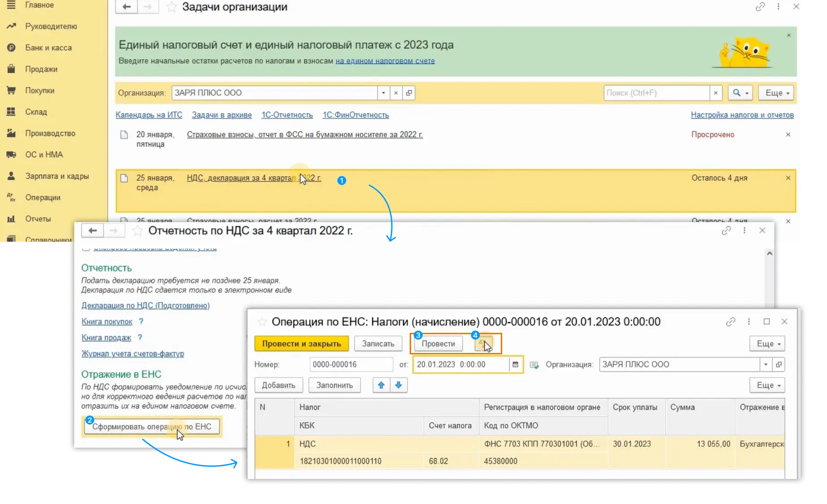Copy link icon in Отчетность по НДС header
827x504 pixels.
pyautogui.click(x=726, y=231)
